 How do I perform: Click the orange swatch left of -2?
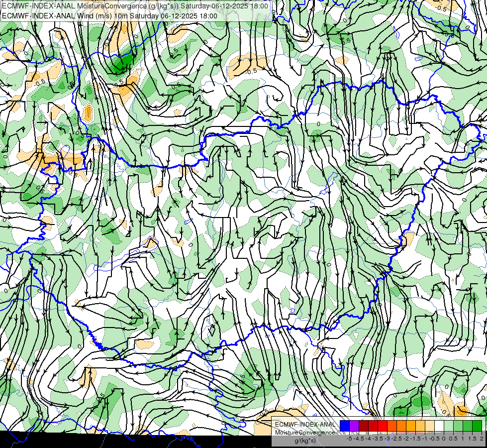(401, 426)
